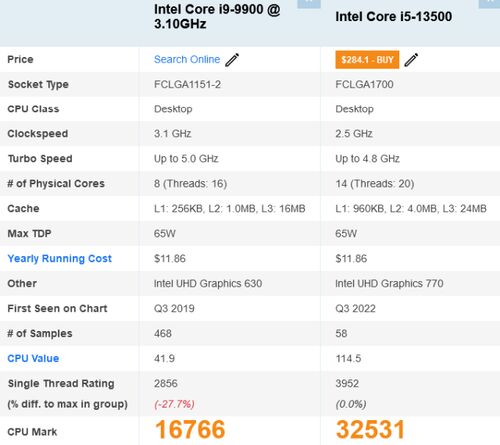Click the red -27.7% difference value
This screenshot has width=500, height=445.
pos(174,404)
